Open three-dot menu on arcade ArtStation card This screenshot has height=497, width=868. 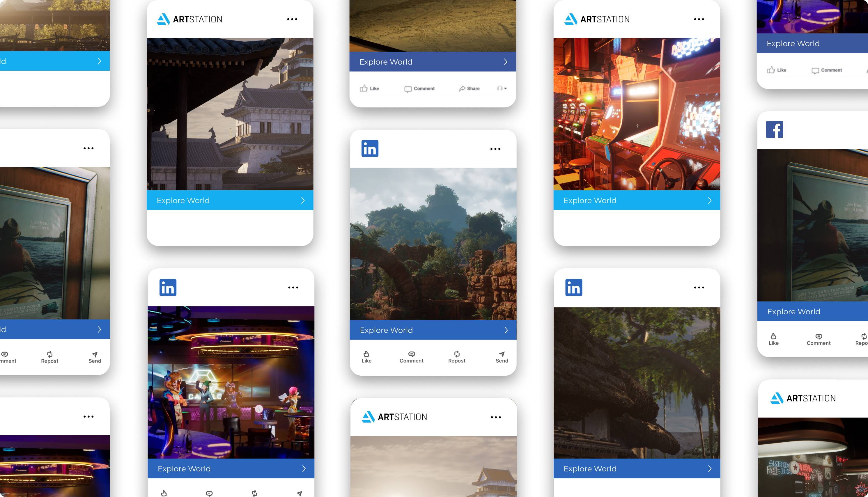tap(699, 19)
